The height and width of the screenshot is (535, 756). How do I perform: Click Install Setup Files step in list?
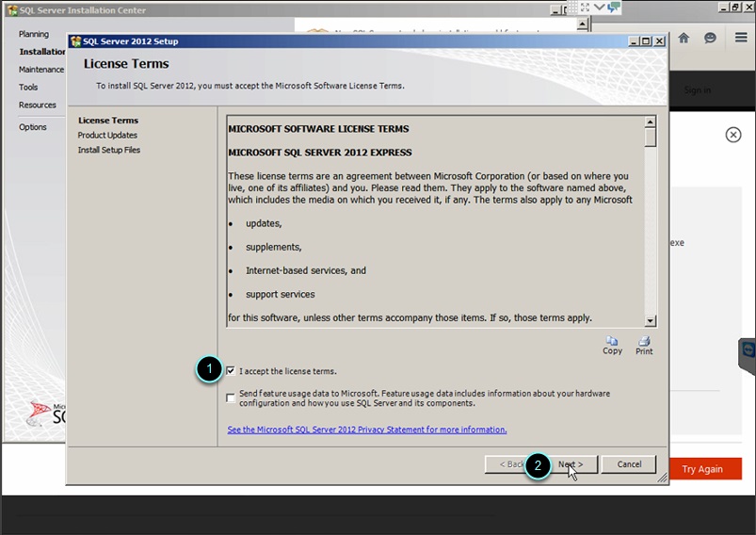109,150
